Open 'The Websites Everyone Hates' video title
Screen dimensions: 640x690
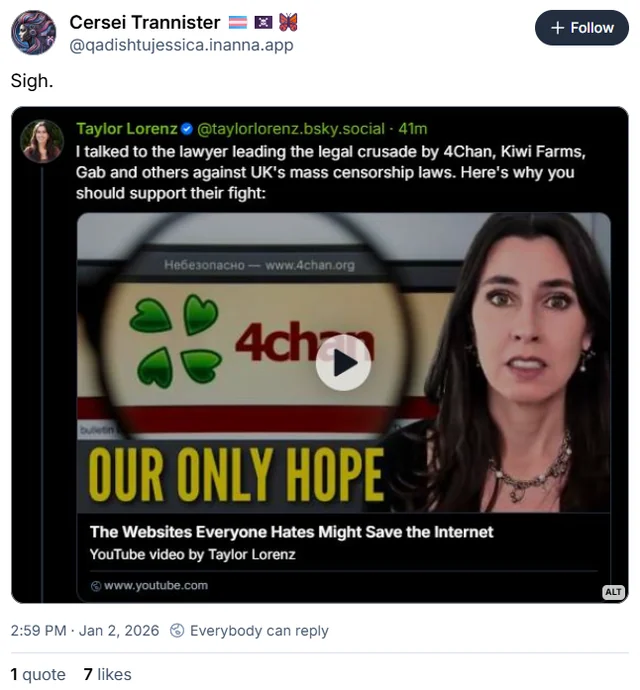pyautogui.click(x=291, y=532)
